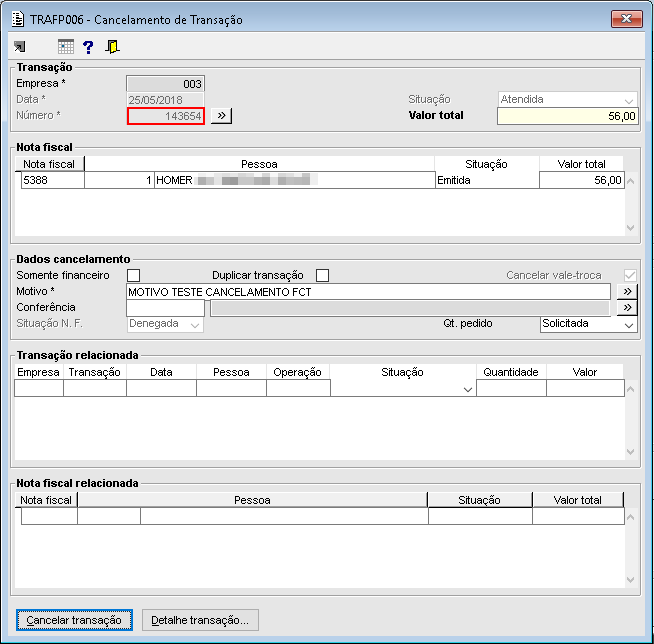
Task: Click scroll down arrow in Nota fiscal relacionada grid
Action: [631, 580]
